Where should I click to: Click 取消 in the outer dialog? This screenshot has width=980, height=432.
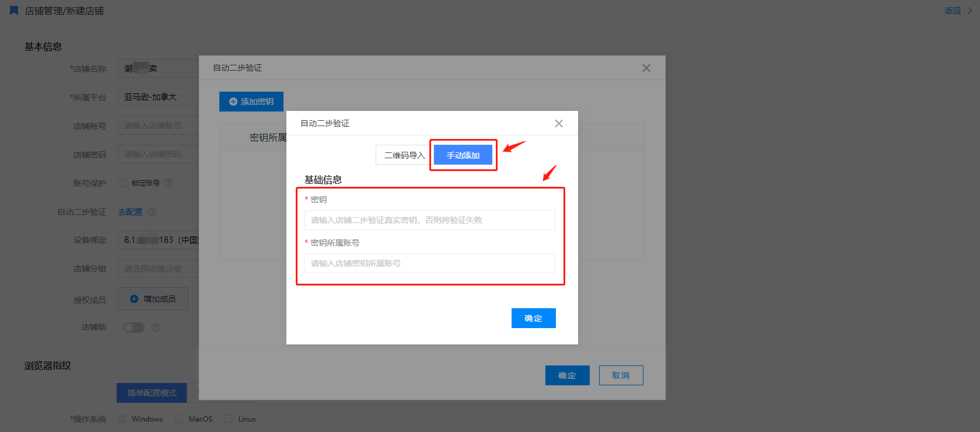(620, 375)
